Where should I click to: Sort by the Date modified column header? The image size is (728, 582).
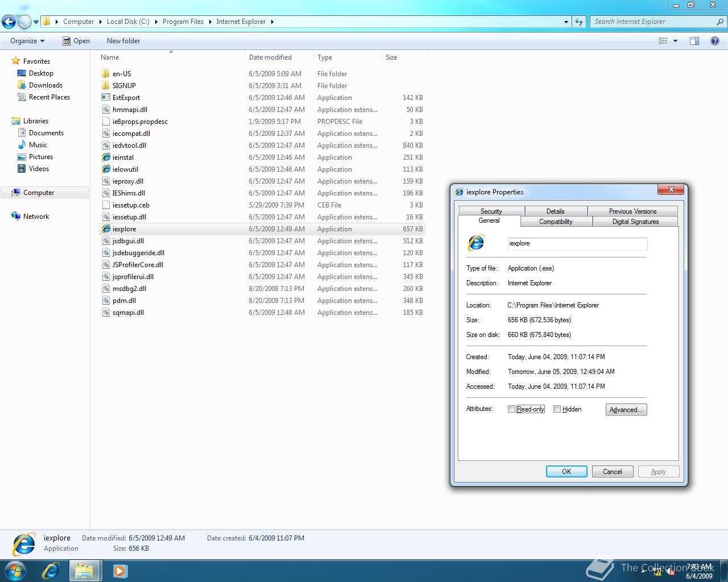pos(279,57)
